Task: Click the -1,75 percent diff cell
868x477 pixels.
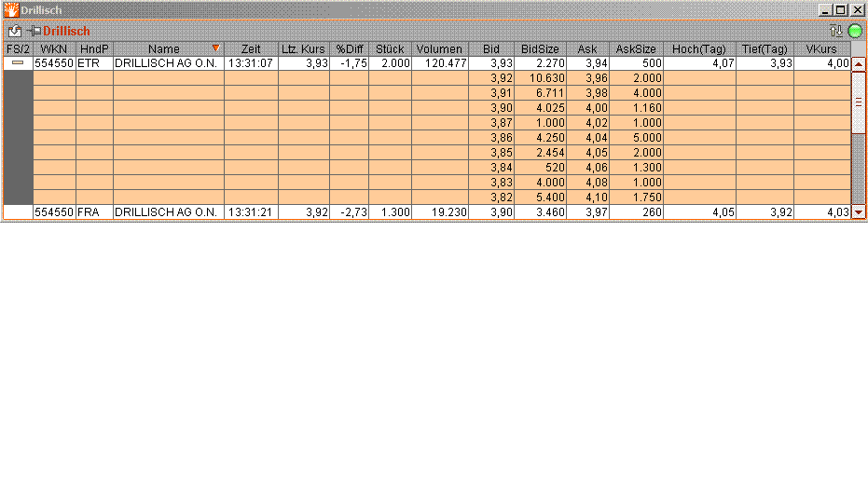Action: pos(350,63)
